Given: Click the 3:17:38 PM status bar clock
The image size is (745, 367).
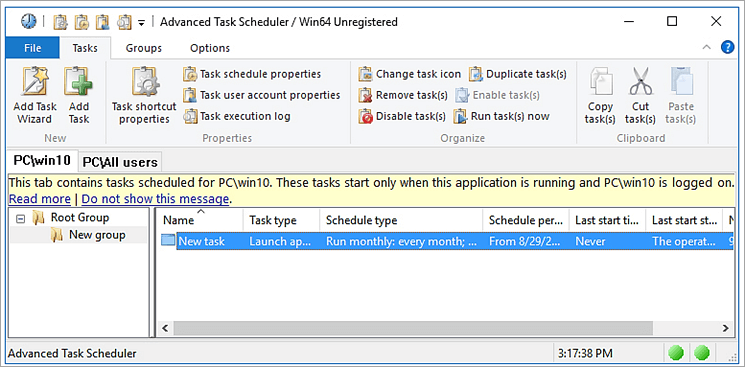Looking at the screenshot, I should [x=585, y=353].
